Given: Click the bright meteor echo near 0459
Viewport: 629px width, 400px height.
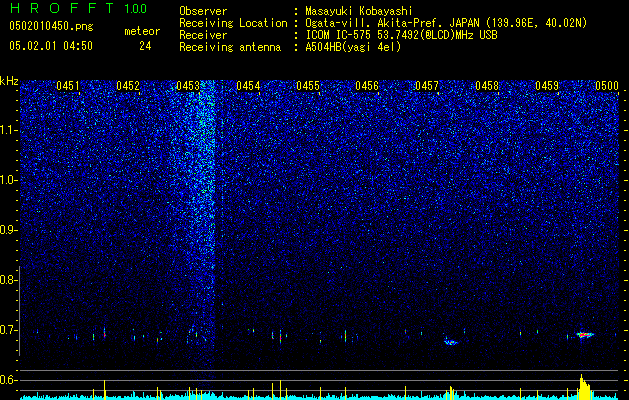Looking at the screenshot, I should pos(584,335).
